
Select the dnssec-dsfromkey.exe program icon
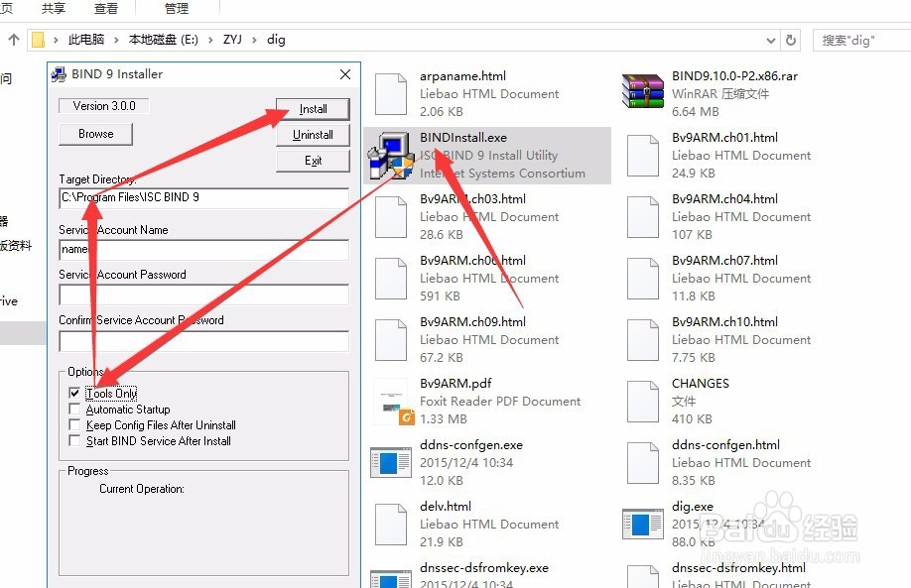pyautogui.click(x=391, y=579)
